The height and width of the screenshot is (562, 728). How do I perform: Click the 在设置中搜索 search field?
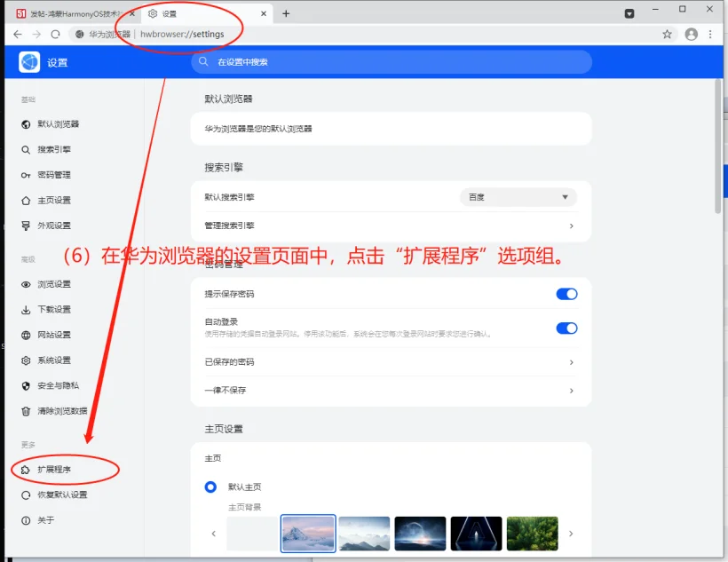pos(392,62)
